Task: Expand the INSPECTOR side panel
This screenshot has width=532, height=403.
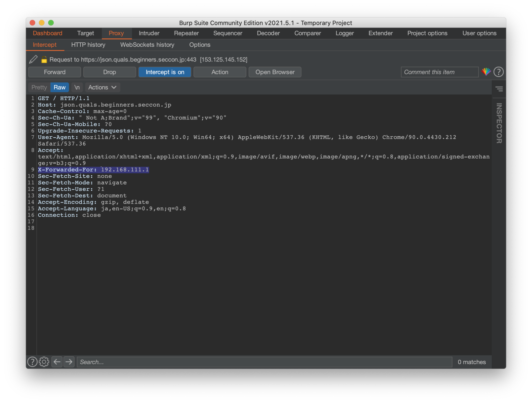Action: tap(499, 123)
